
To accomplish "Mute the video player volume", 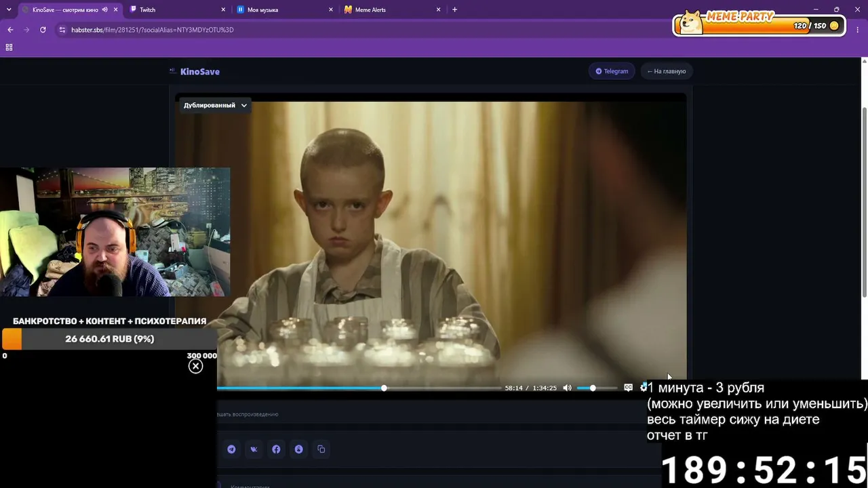I will 568,388.
